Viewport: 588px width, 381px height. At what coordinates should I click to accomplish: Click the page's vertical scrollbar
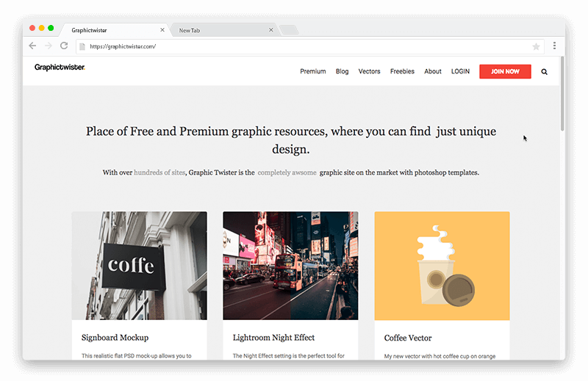562,95
